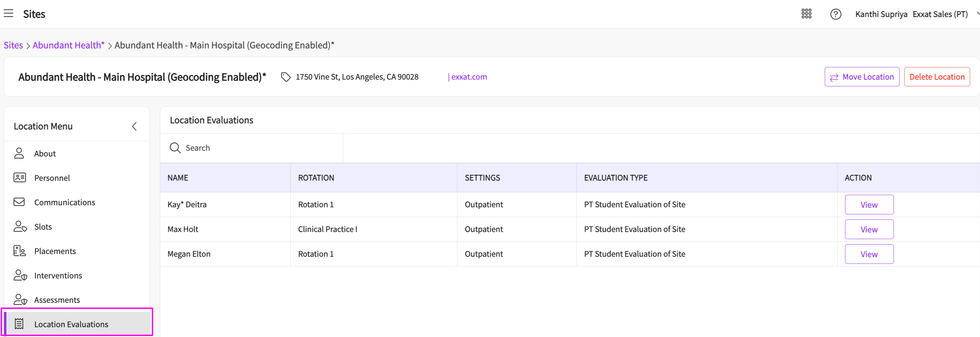The width and height of the screenshot is (980, 337).
Task: Click the EVALUATION TYPE column header
Action: tap(707, 177)
